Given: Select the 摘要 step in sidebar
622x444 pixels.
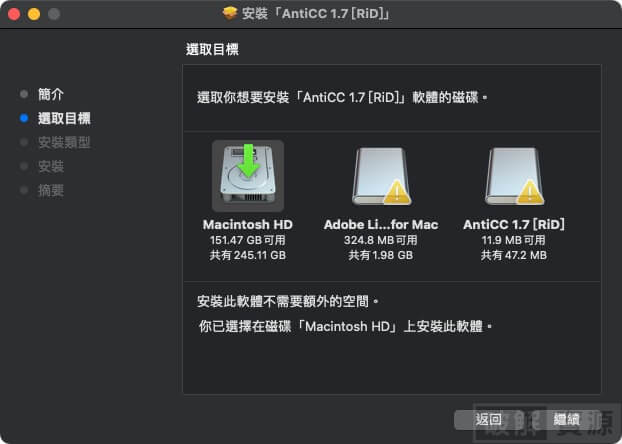Looking at the screenshot, I should [x=51, y=190].
